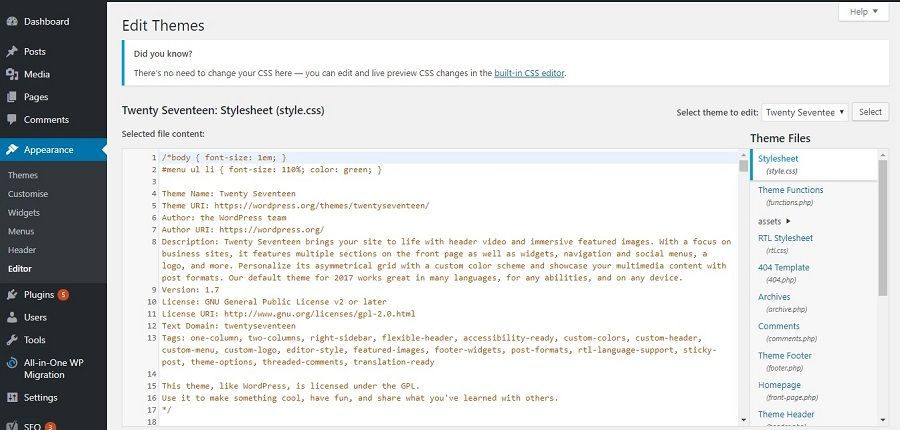900x430 pixels.
Task: Click the Posts pin icon
Action: pyautogui.click(x=12, y=51)
